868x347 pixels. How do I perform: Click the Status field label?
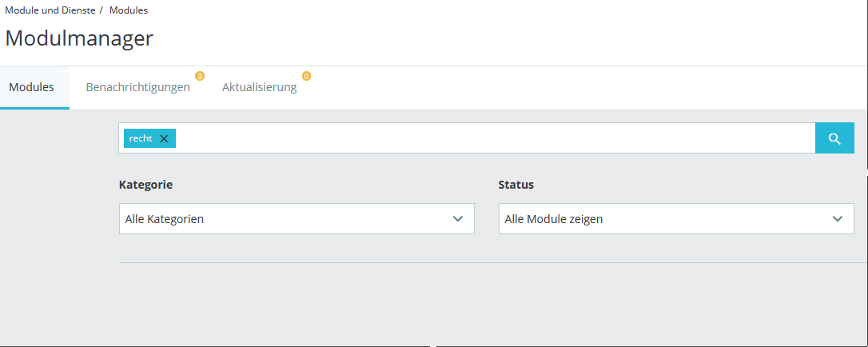point(516,185)
